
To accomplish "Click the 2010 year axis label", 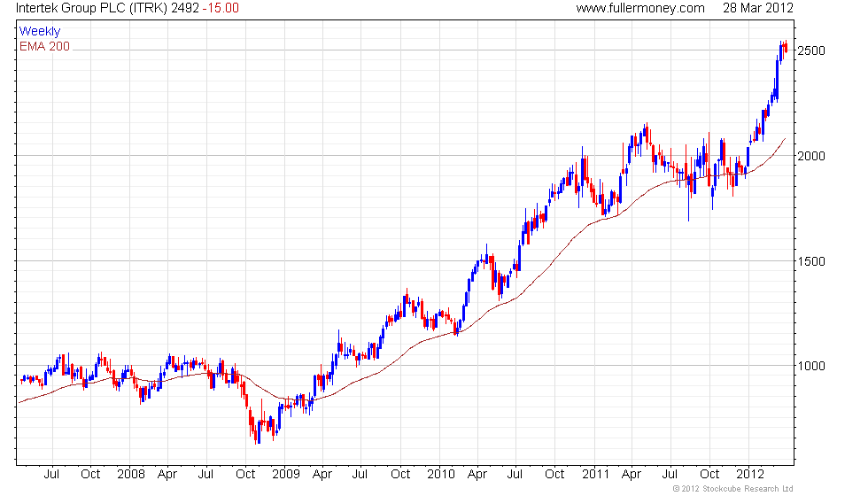I will (x=441, y=475).
